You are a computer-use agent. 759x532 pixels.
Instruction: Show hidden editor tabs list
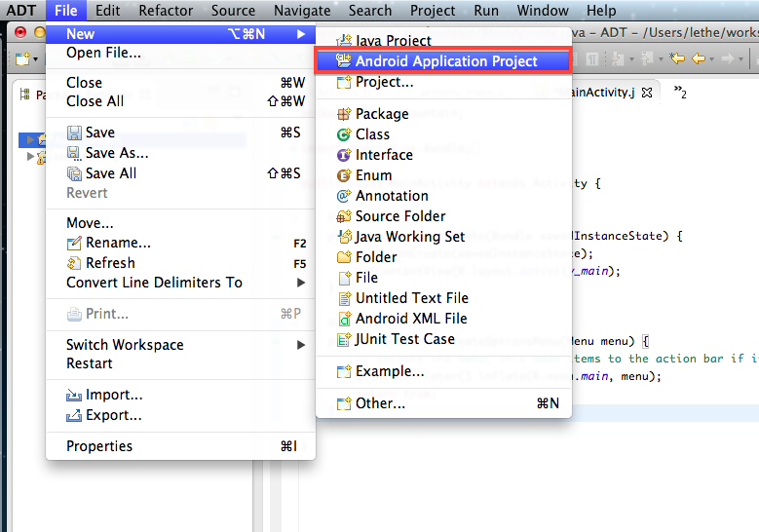[x=680, y=92]
